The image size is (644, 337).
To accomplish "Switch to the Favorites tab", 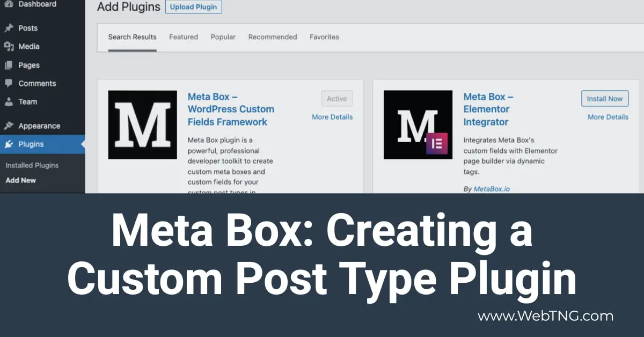I will 324,37.
